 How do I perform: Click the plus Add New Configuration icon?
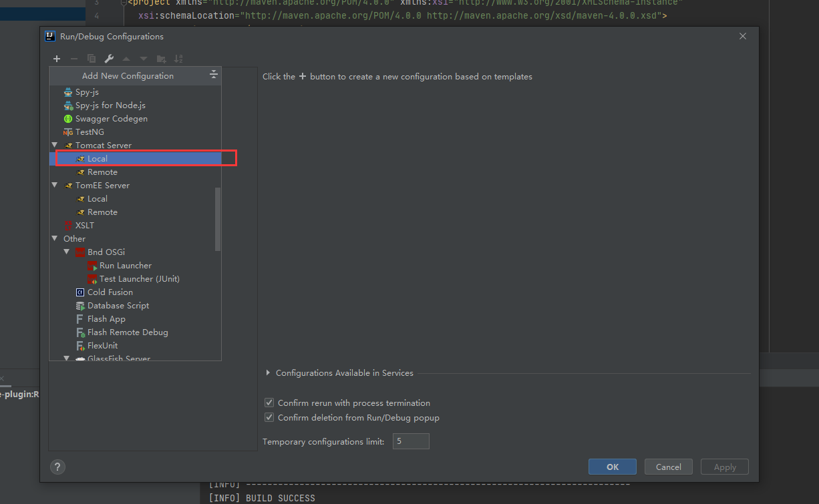[57, 59]
